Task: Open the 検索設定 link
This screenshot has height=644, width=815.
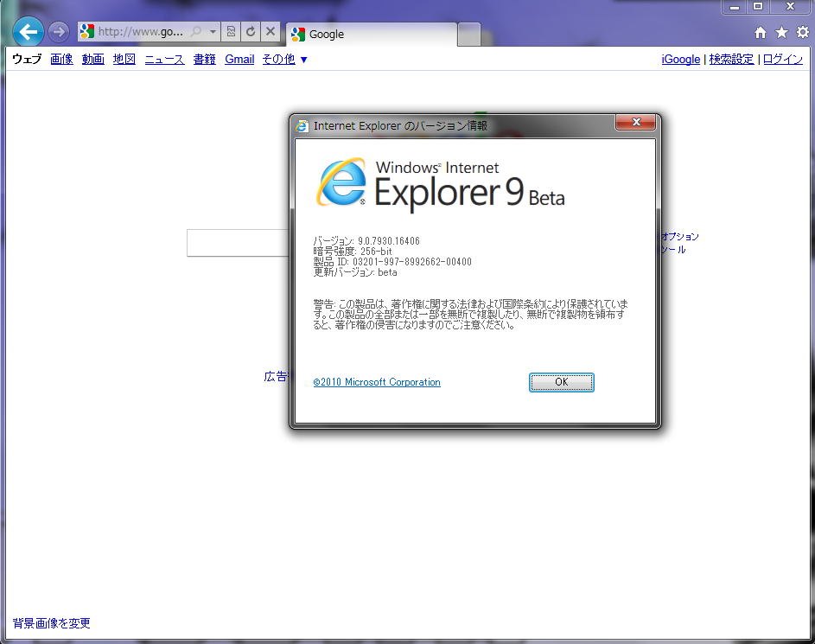Action: (731, 60)
